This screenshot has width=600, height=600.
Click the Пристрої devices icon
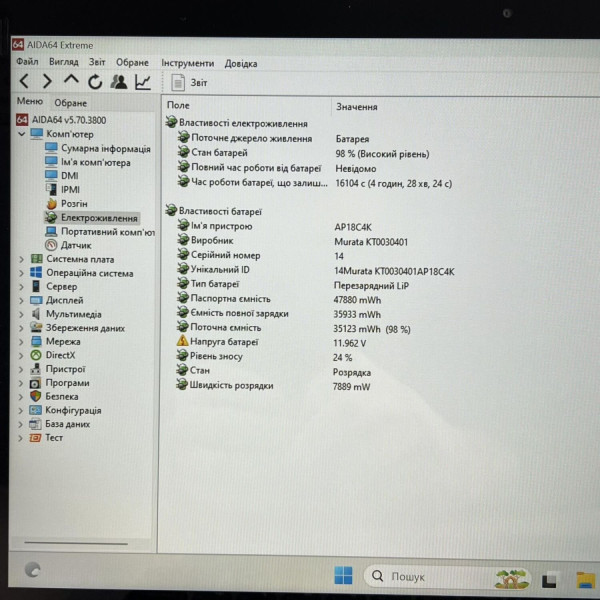click(x=36, y=369)
